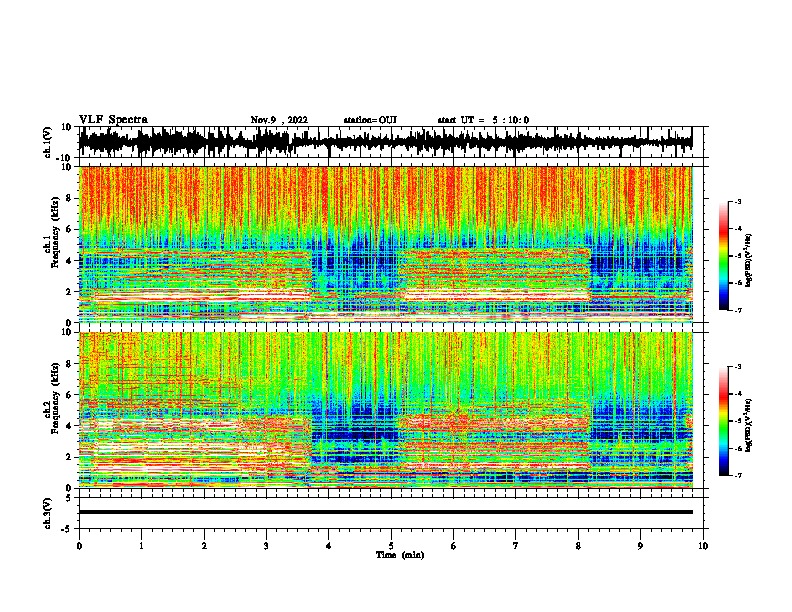Click the lower color scale bar for ch.2
Screen dimensions: 792x612
[724, 421]
